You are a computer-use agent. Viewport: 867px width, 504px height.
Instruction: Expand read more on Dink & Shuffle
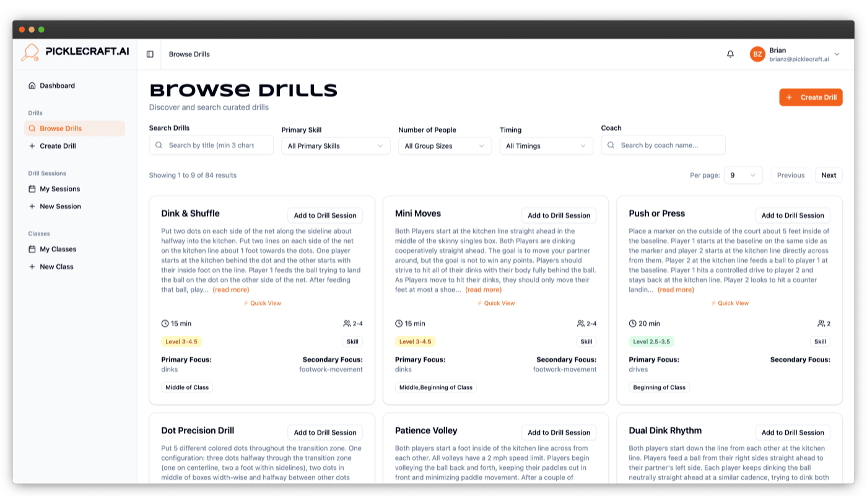coord(231,290)
